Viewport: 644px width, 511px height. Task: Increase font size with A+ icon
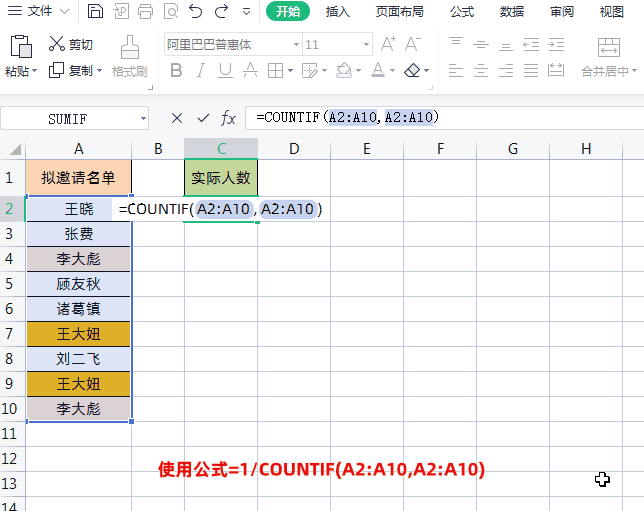tap(388, 44)
